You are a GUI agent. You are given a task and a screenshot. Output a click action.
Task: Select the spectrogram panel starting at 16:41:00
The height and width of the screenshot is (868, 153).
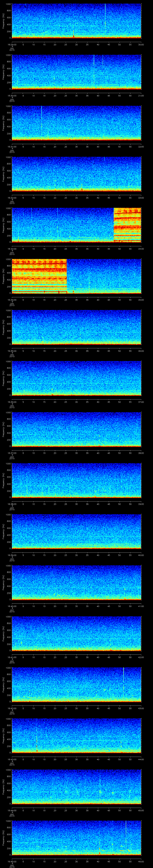[76, 633]
